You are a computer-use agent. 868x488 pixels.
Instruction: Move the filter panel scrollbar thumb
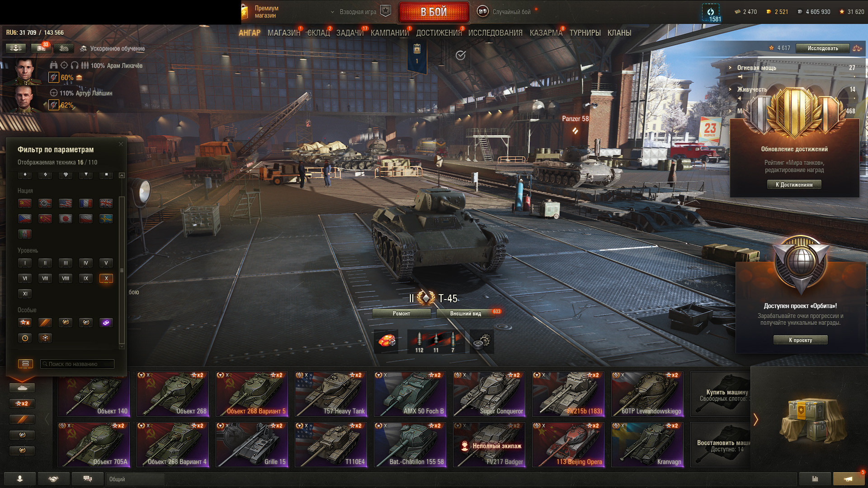(x=121, y=270)
